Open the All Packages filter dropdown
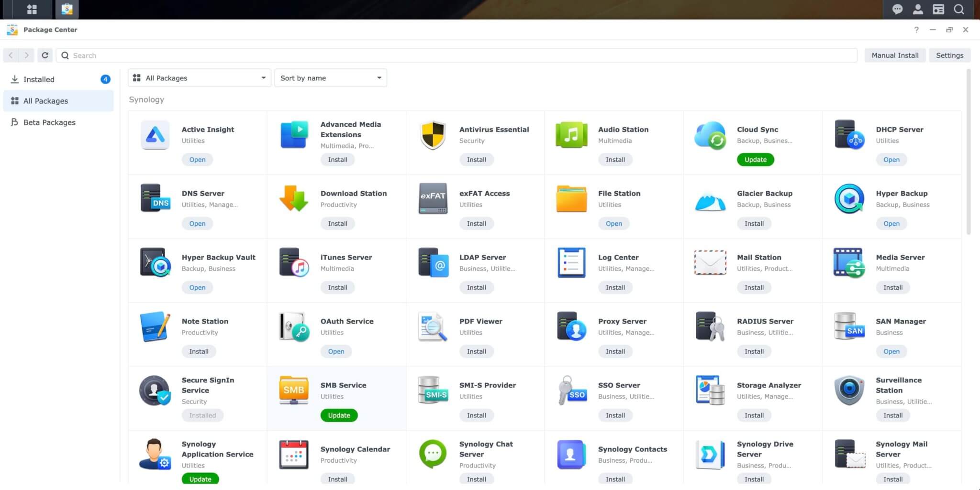Screen dimensions: 980x490 coord(200,78)
